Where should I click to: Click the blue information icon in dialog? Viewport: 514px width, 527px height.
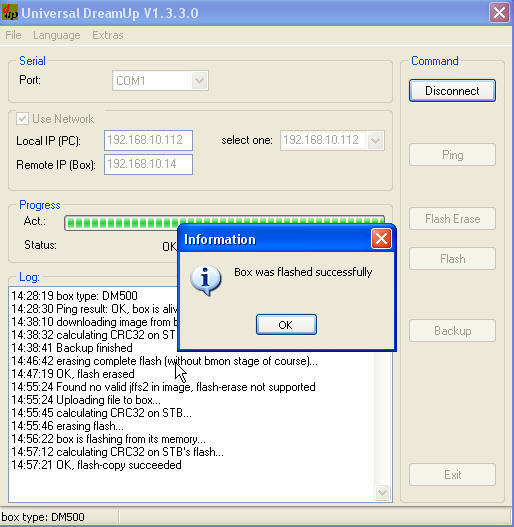click(205, 280)
